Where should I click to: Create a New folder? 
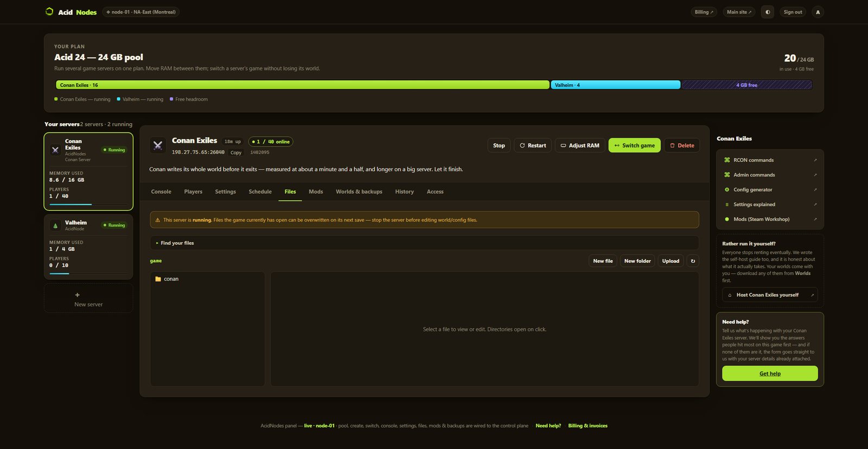pos(637,261)
